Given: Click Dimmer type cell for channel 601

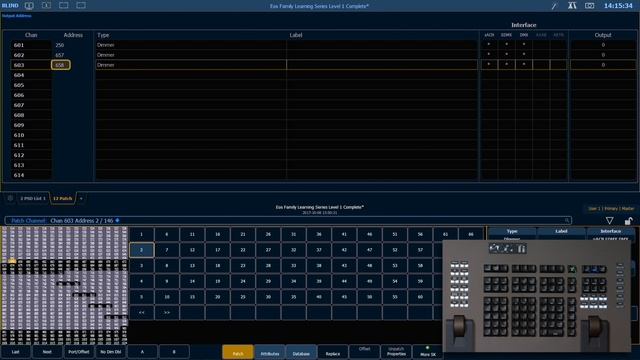Looking at the screenshot, I should tap(191, 45).
